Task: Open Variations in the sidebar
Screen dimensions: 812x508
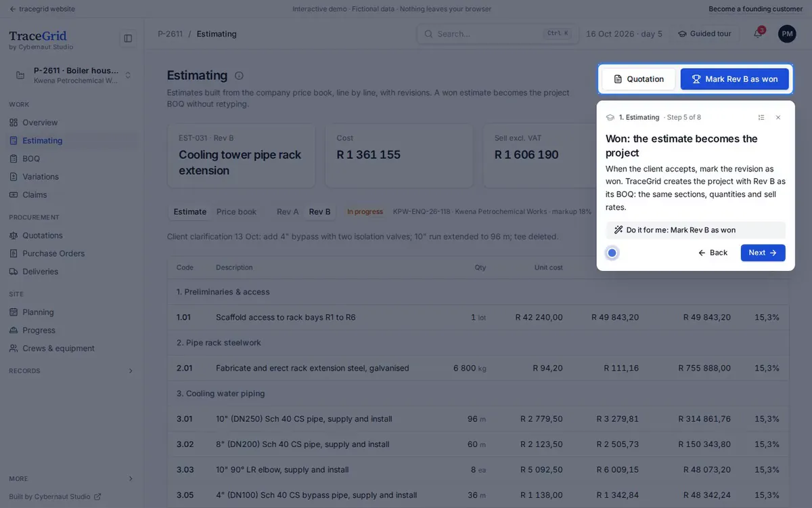Action: (x=71, y=177)
